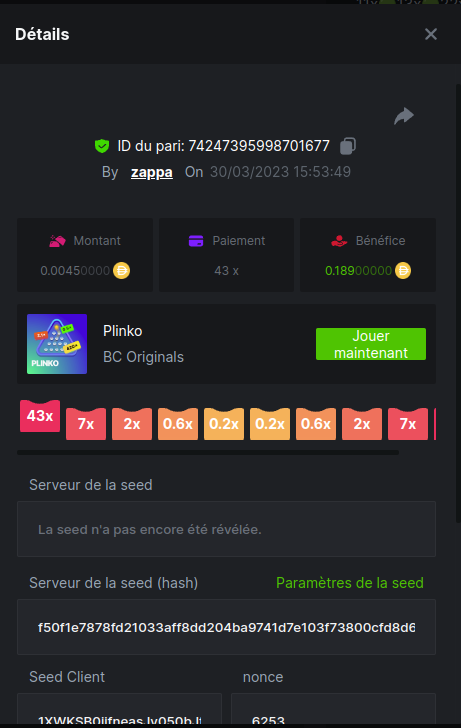Screen dimensions: 461x728
Task: Open the Plinko game thumbnail
Action: 57,344
